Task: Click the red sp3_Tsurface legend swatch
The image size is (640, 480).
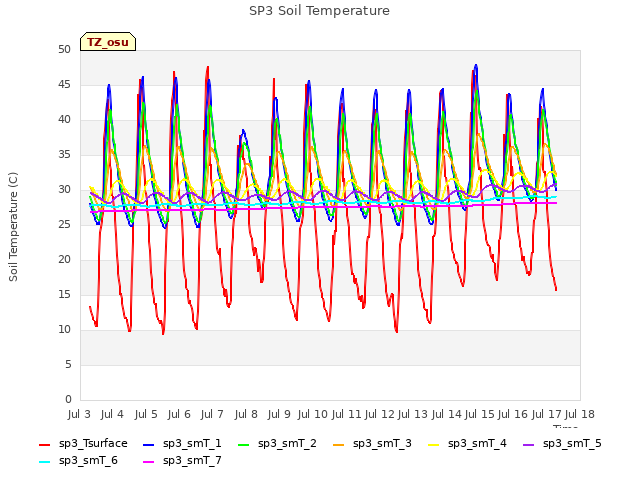Action: pyautogui.click(x=44, y=444)
